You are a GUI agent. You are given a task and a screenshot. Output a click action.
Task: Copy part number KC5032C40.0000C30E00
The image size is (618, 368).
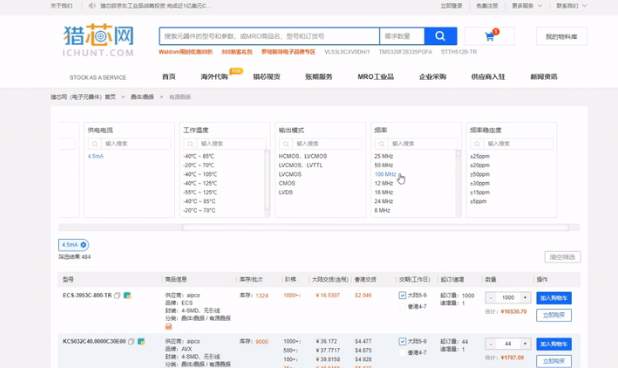tap(131, 341)
